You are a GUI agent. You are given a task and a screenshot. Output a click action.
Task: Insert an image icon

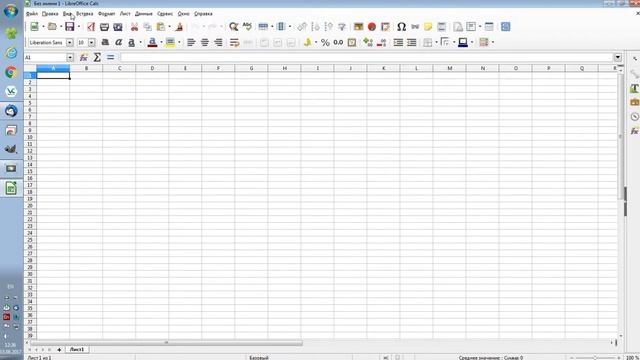point(358,27)
